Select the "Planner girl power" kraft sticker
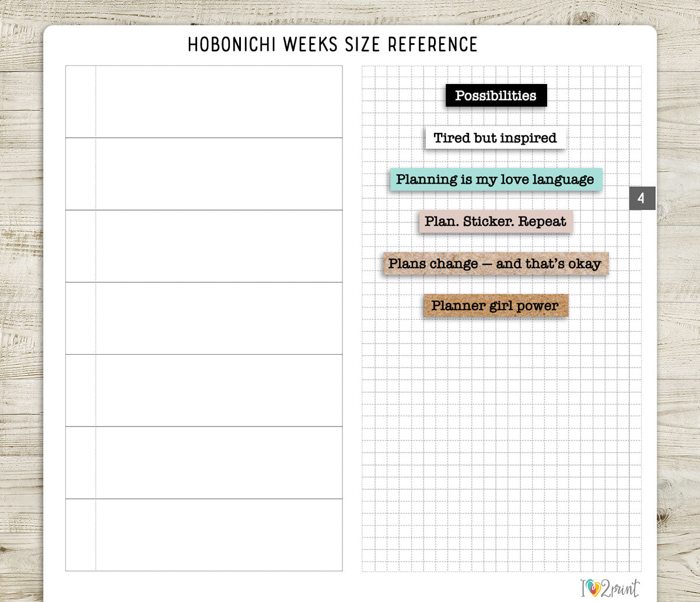 pyautogui.click(x=496, y=306)
